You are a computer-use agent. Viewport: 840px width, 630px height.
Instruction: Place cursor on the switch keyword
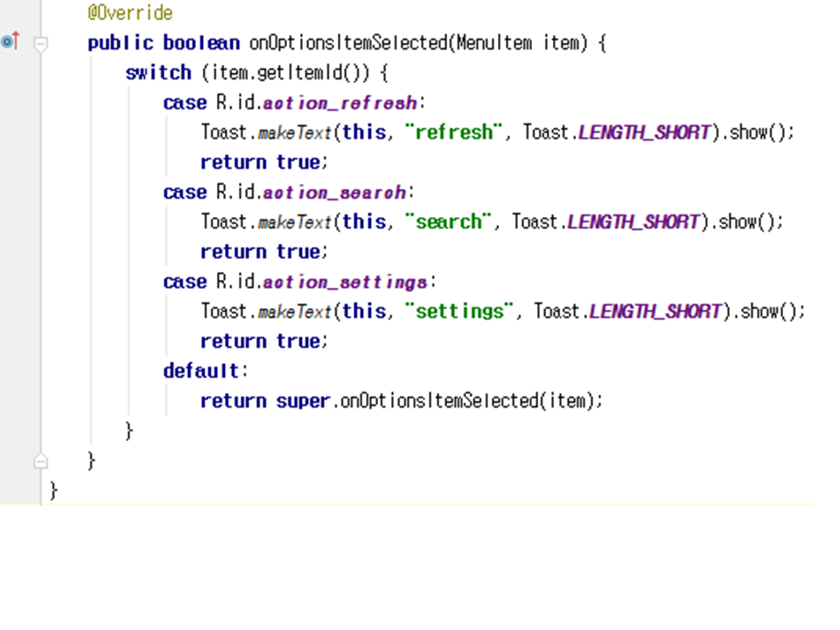[x=157, y=73]
